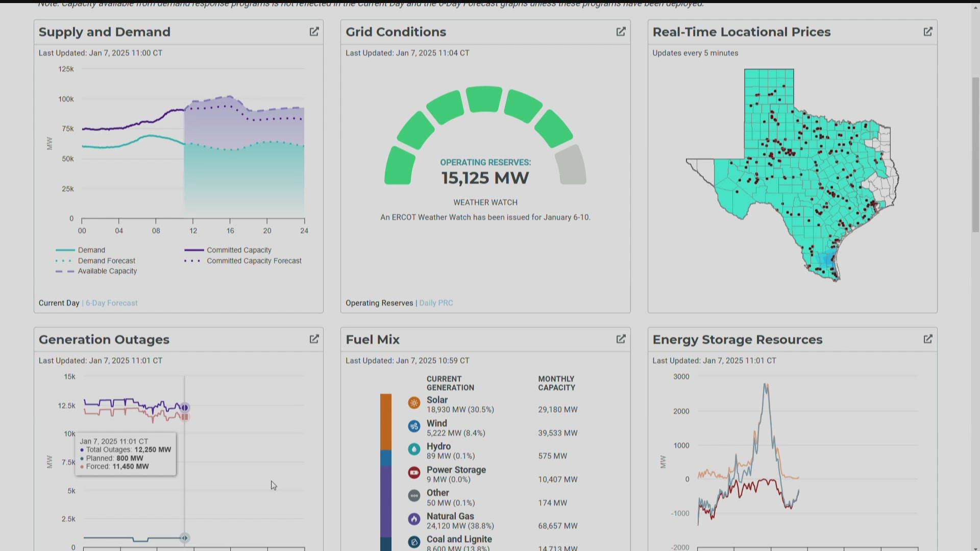Click Wind 39,533 MW monthly capacity
This screenshot has height=551, width=980.
tap(558, 433)
